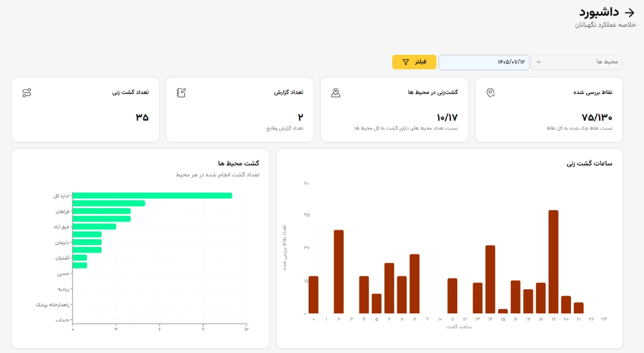644x353 pixels.
Task: Click the bar at hour ۱۴ in ساعات گشت زنی
Action: pyautogui.click(x=490, y=279)
